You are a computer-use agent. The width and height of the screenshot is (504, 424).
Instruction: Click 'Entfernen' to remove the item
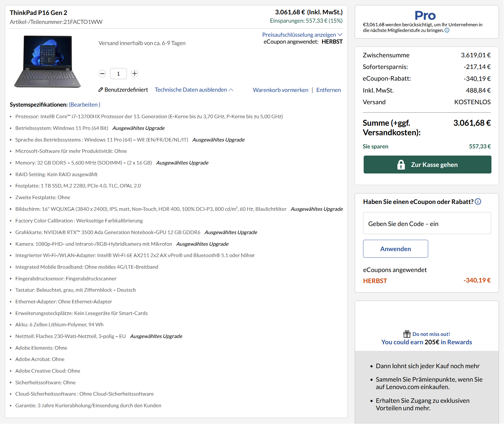click(328, 90)
